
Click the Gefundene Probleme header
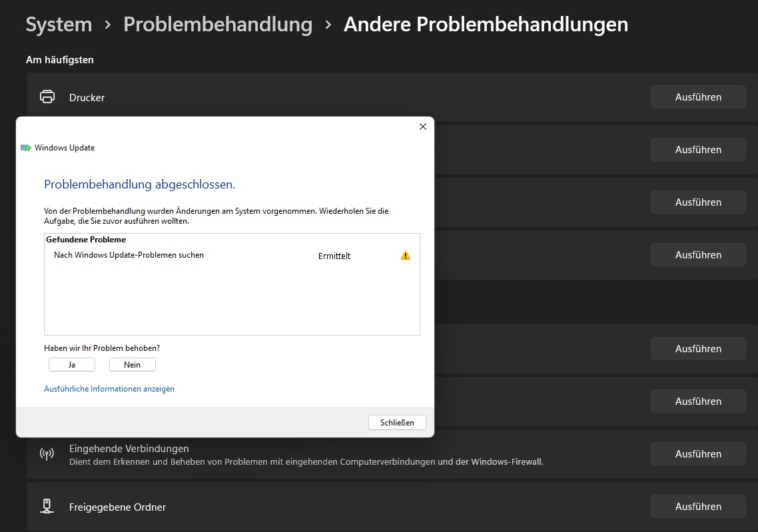click(x=85, y=239)
